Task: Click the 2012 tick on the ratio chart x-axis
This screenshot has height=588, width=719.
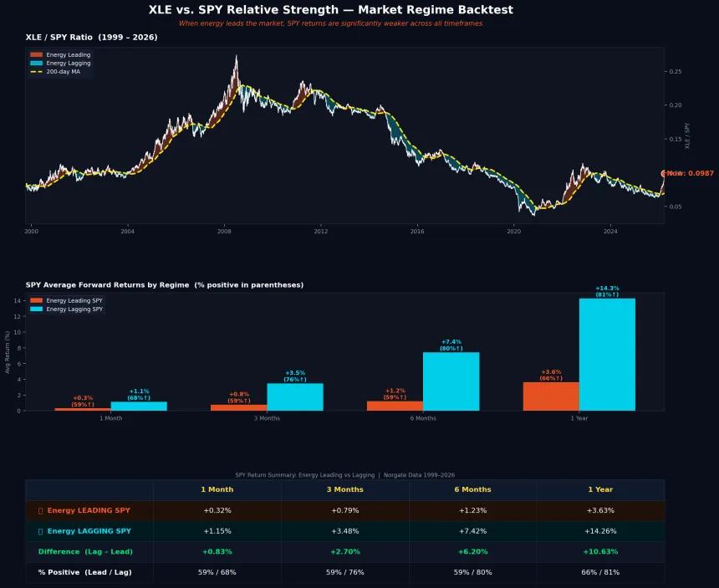Action: [321, 232]
